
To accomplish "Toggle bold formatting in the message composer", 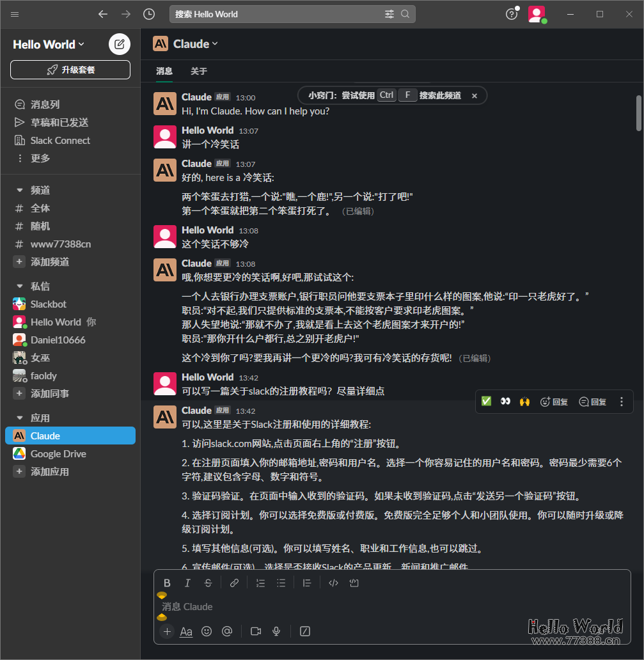I will point(167,583).
